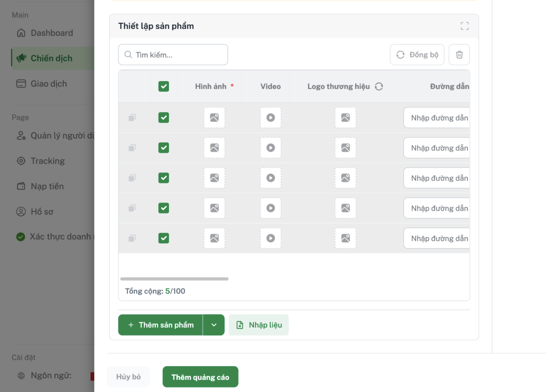546x392 pixels.
Task: Toggle the select-all checkbox in table header
Action: (164, 86)
